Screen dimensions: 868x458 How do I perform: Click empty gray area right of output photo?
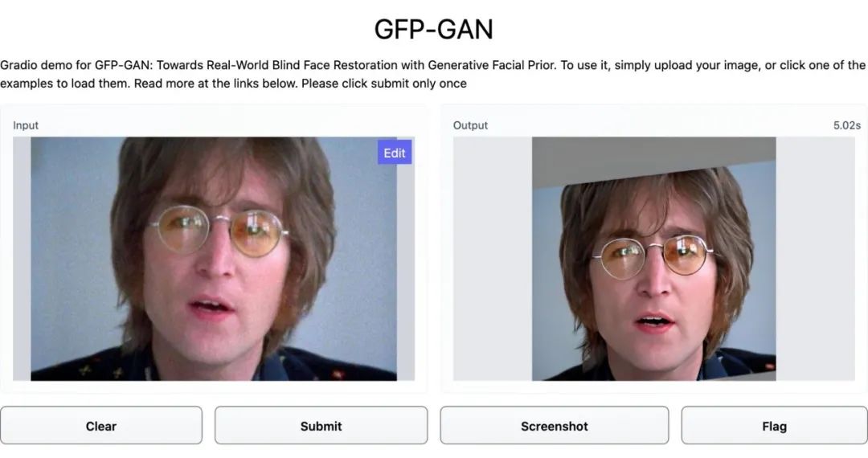(816, 259)
